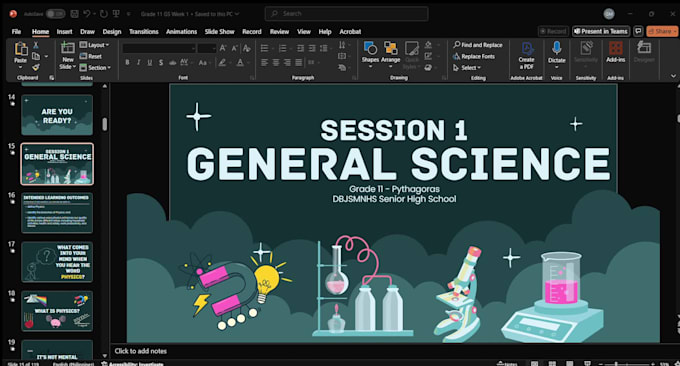
Task: Open the Transitions tab
Action: pos(144,32)
